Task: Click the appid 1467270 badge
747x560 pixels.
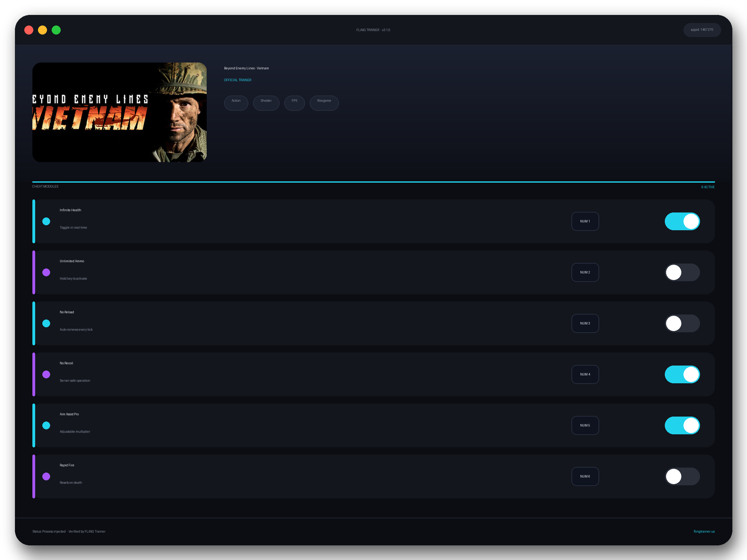Action: tap(702, 30)
